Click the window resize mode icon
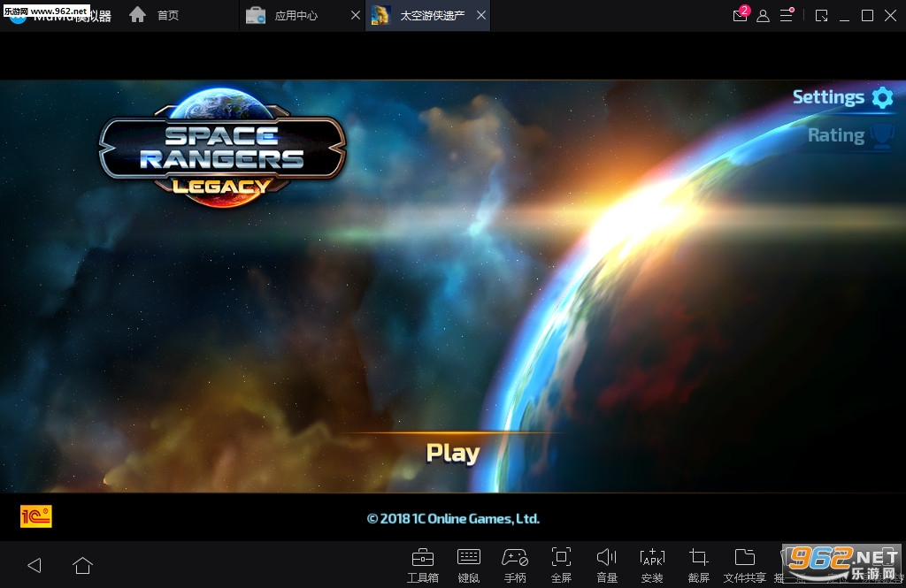The height and width of the screenshot is (588, 906). [x=821, y=16]
